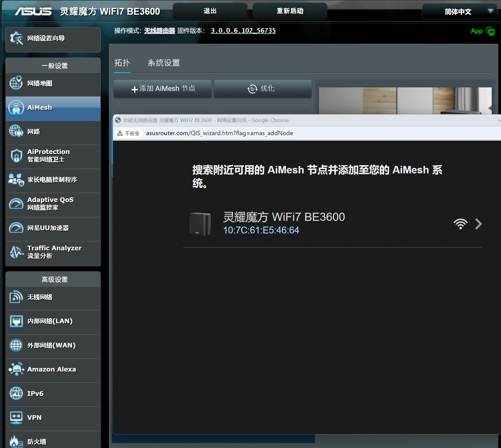Click the 添加 AiMesh 节点 button
The image size is (501, 448).
[163, 88]
